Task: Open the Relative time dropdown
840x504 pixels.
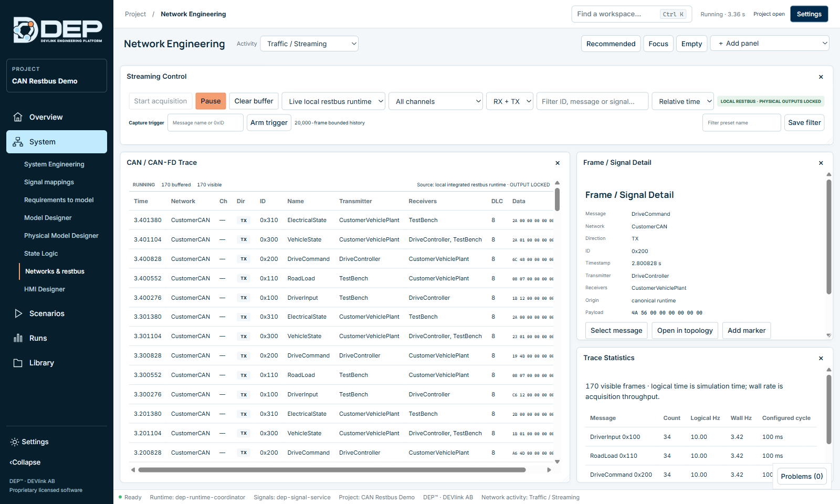Action: click(x=683, y=101)
